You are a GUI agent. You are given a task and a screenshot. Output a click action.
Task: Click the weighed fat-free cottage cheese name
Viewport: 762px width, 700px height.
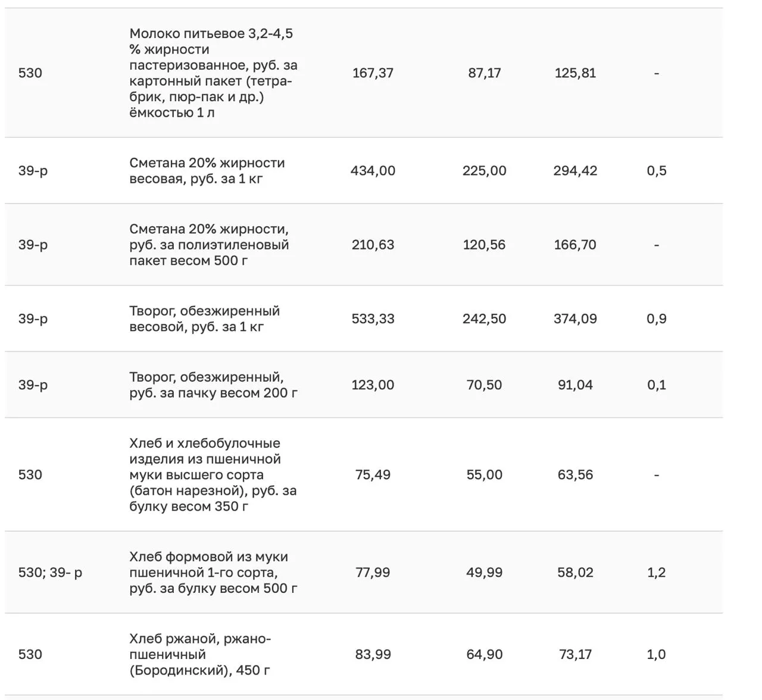point(204,318)
